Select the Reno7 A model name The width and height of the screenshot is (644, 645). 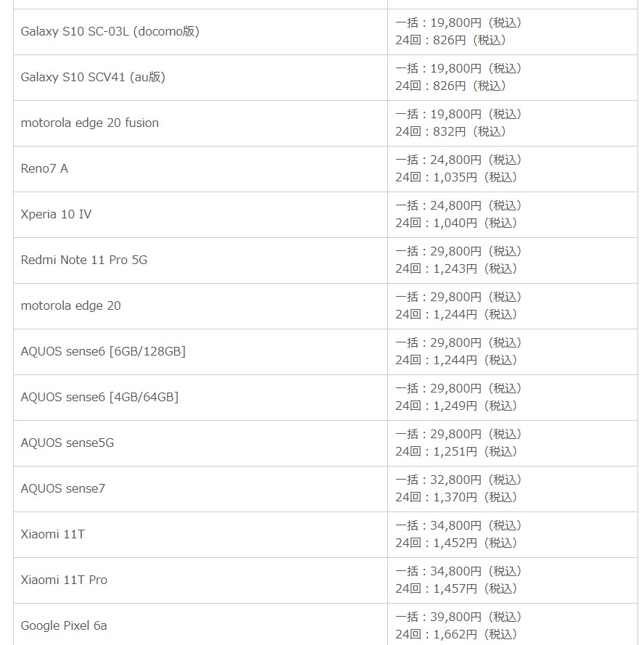tap(44, 168)
